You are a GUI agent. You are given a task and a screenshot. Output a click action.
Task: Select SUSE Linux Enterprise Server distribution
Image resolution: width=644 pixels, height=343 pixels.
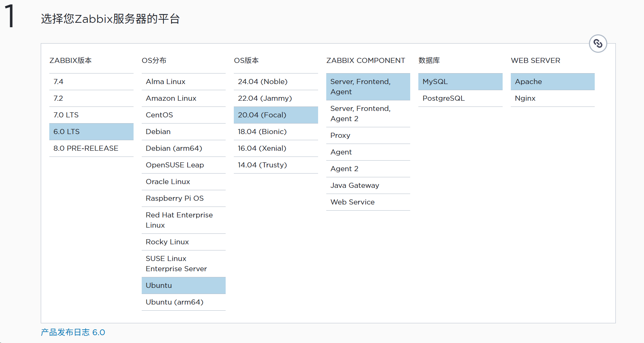[184, 264]
